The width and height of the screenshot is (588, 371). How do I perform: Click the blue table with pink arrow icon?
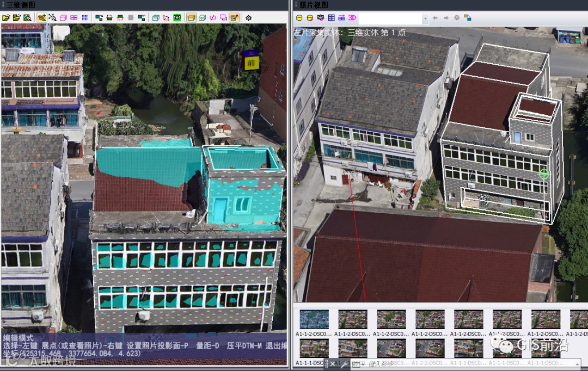(341, 17)
